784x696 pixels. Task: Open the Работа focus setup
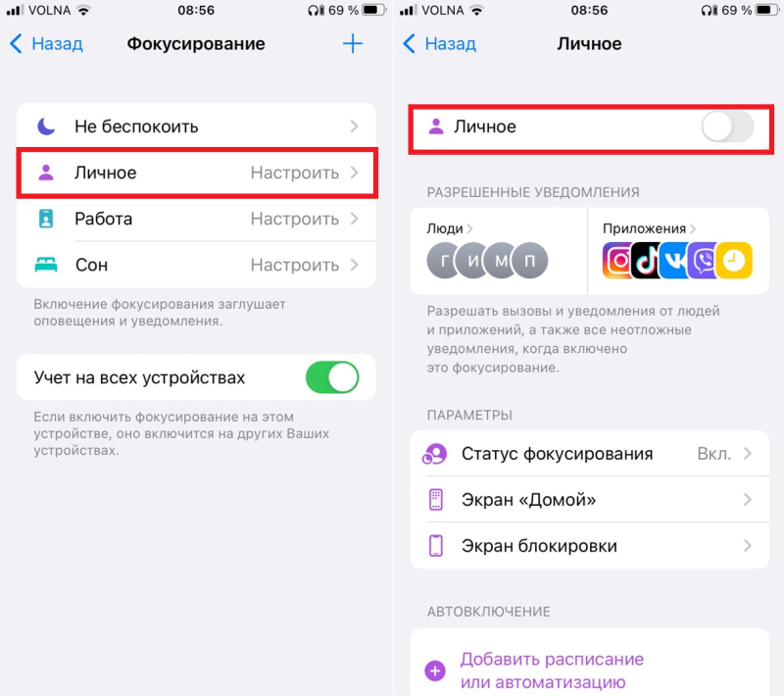197,219
